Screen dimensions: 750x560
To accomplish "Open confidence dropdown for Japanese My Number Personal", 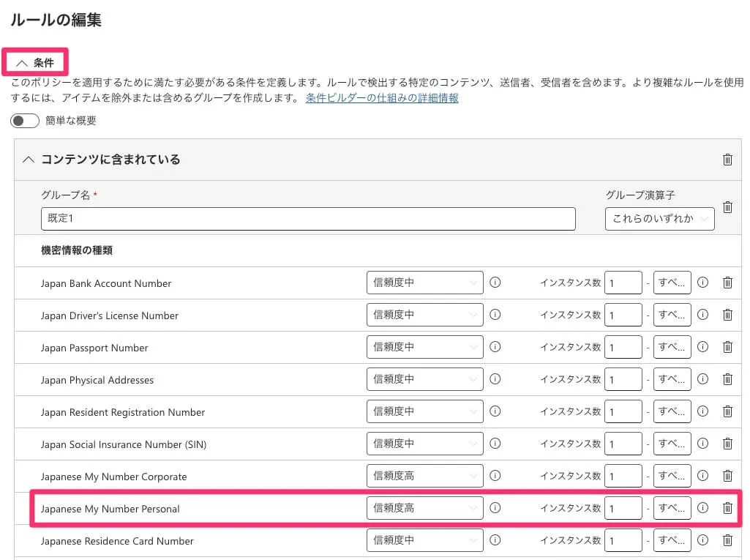I will pyautogui.click(x=424, y=508).
